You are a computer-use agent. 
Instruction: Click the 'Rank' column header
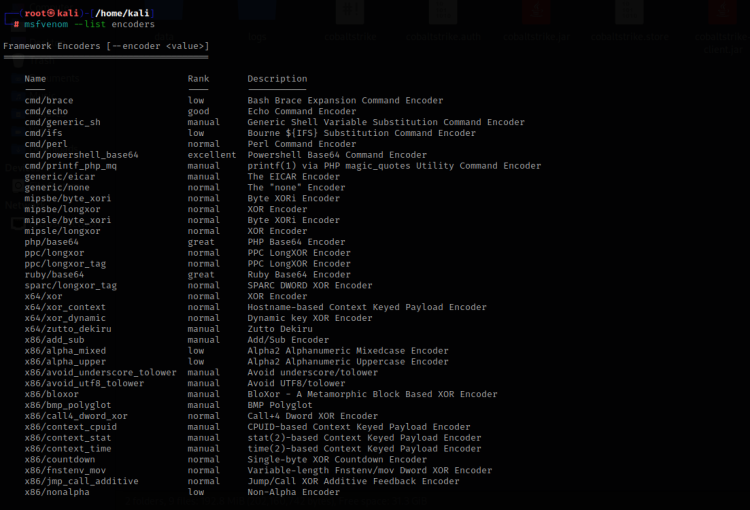pyautogui.click(x=199, y=78)
